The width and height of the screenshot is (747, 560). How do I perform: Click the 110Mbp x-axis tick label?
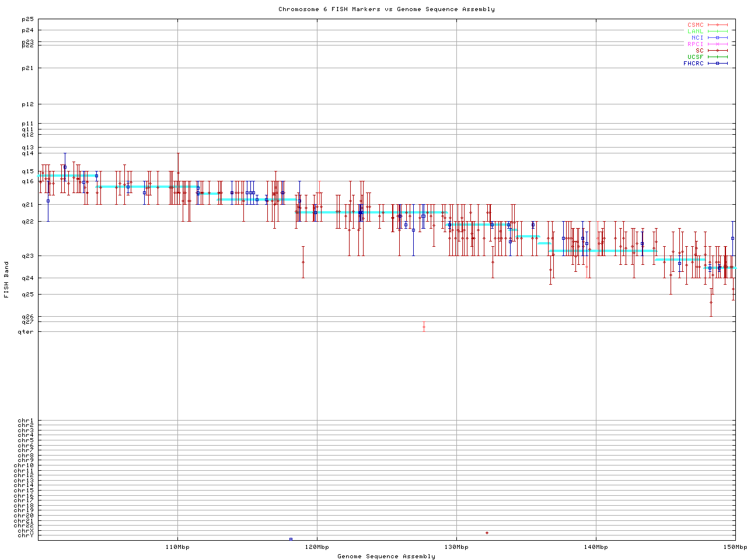(x=177, y=547)
